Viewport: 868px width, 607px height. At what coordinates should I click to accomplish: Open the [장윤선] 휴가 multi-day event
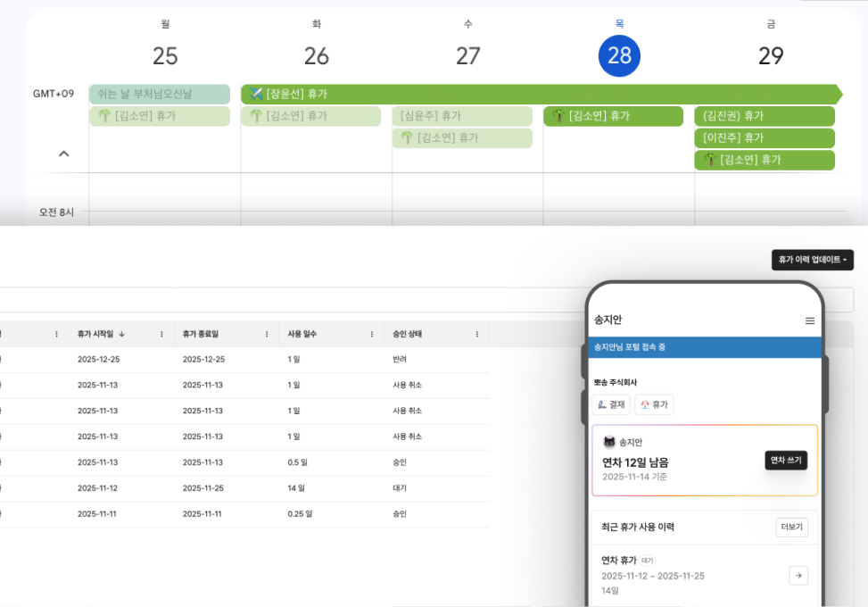click(x=541, y=94)
